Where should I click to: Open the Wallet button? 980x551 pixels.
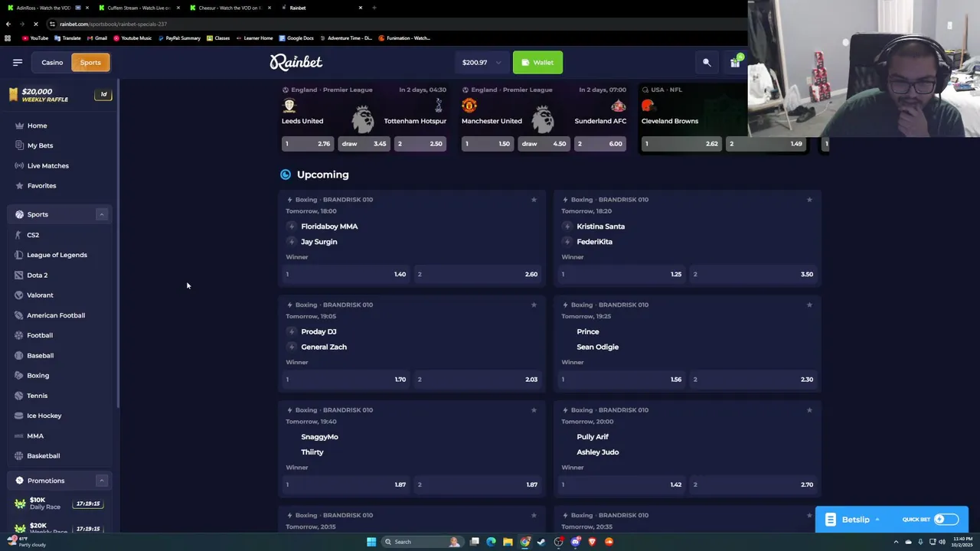pos(537,63)
